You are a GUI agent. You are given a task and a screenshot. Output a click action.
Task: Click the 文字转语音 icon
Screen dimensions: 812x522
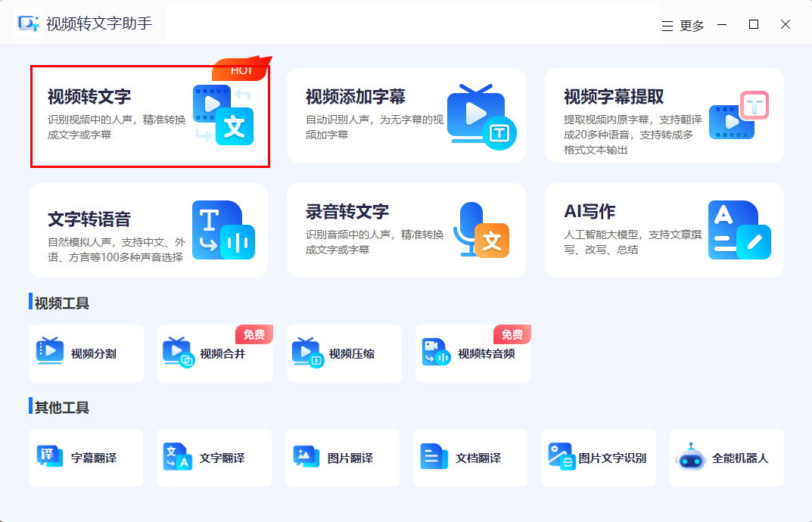223,230
